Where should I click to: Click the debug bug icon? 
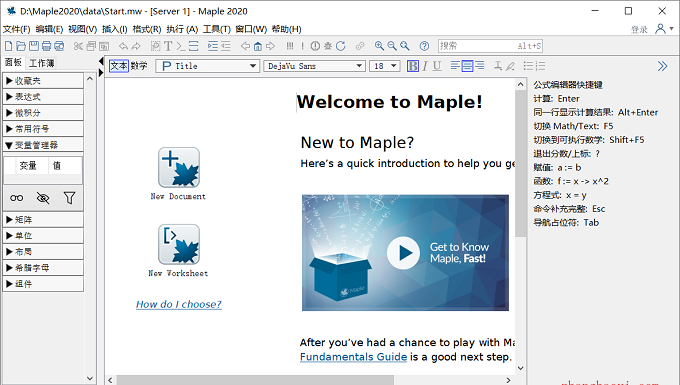point(328,46)
